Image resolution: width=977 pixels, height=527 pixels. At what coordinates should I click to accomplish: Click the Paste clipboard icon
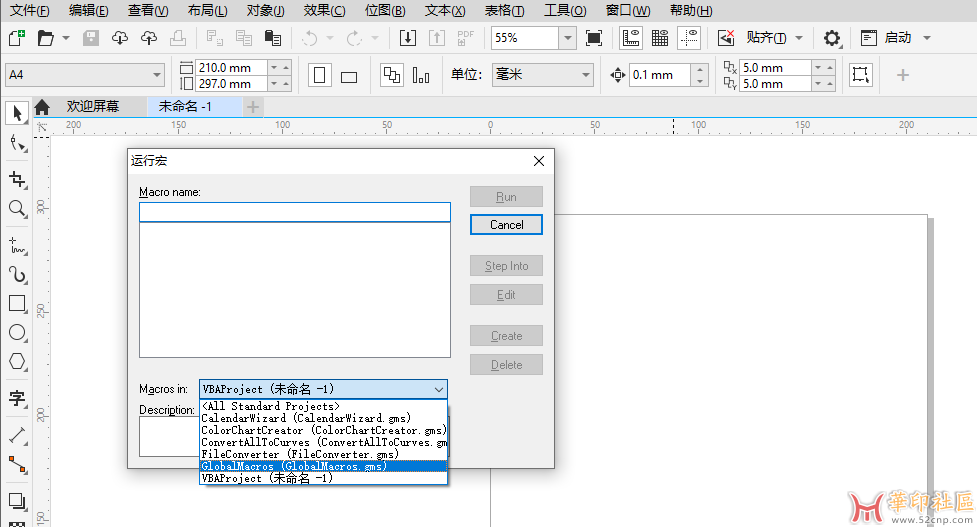273,38
